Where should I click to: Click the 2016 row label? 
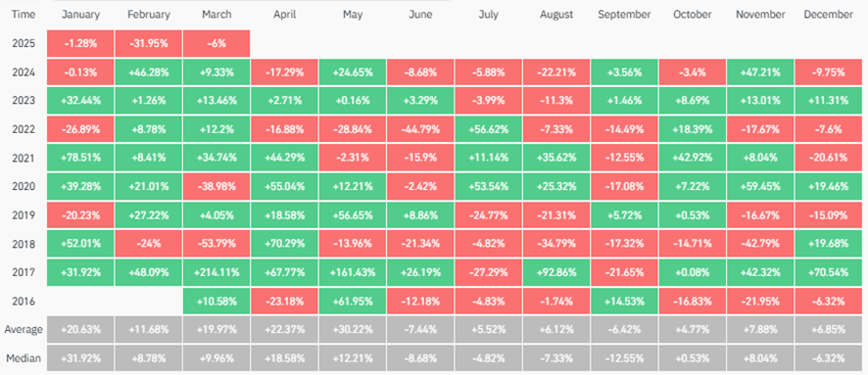pos(23,302)
